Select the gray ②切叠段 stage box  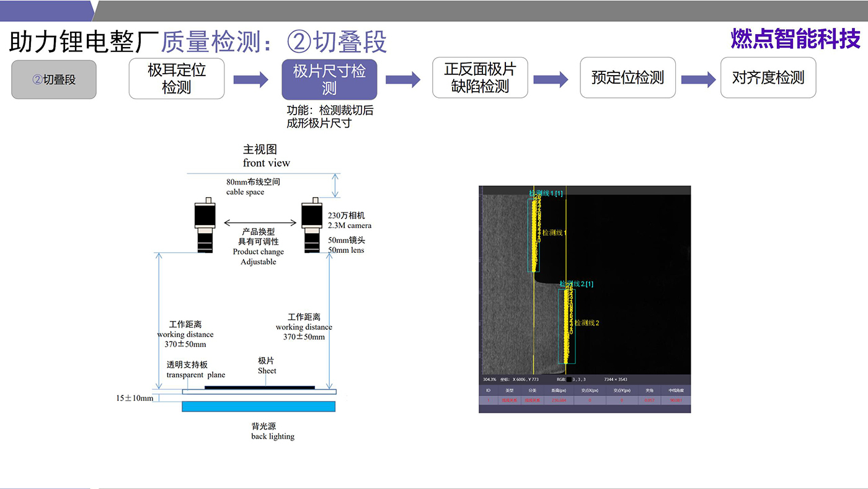(54, 79)
